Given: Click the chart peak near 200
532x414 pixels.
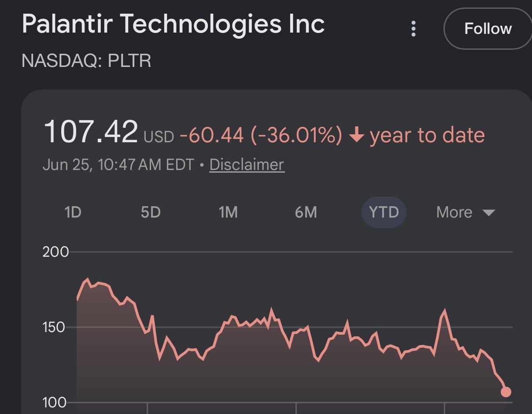Looking at the screenshot, I should [x=87, y=280].
